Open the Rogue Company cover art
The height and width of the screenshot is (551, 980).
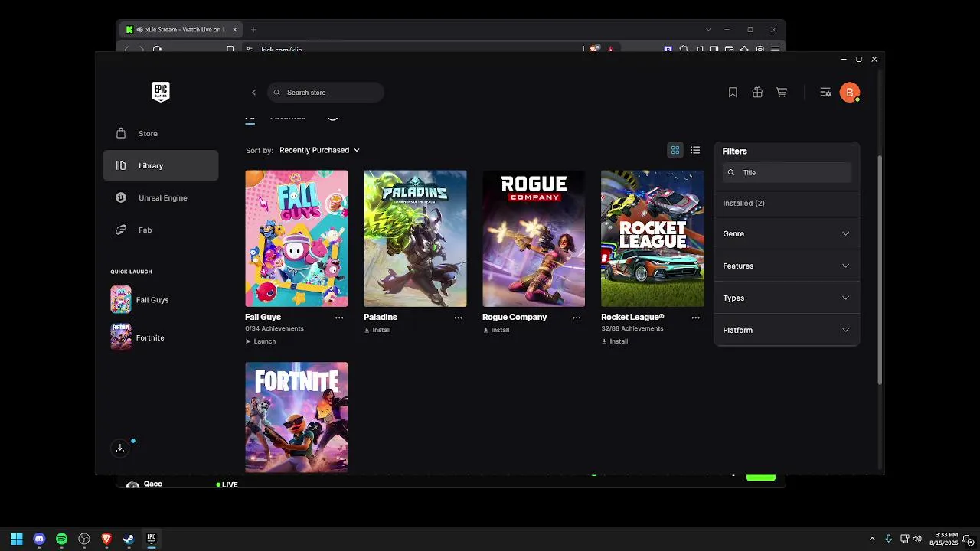point(534,238)
